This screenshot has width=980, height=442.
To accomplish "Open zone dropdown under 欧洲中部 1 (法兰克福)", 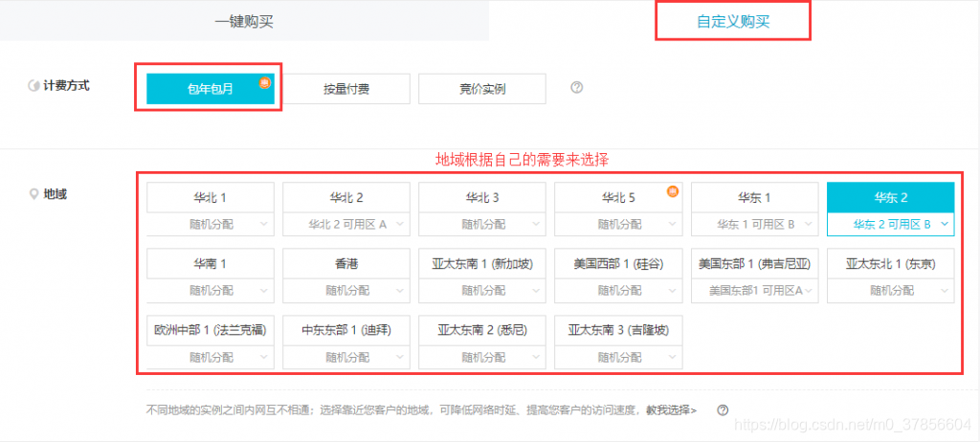I will [211, 358].
